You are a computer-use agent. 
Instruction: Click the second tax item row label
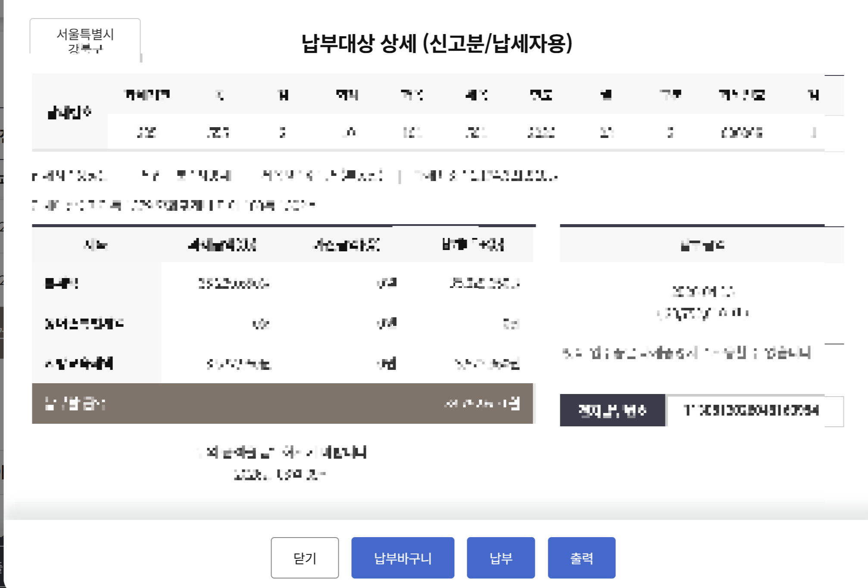84,323
